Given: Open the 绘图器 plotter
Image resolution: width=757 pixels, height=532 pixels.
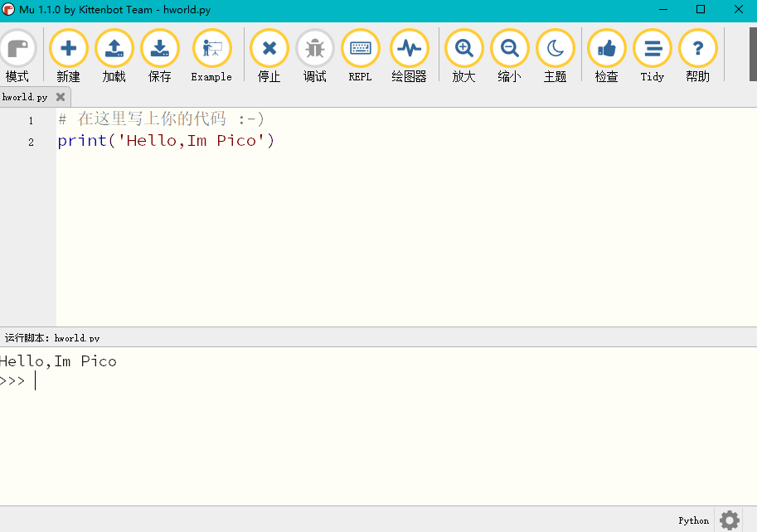Looking at the screenshot, I should (410, 56).
